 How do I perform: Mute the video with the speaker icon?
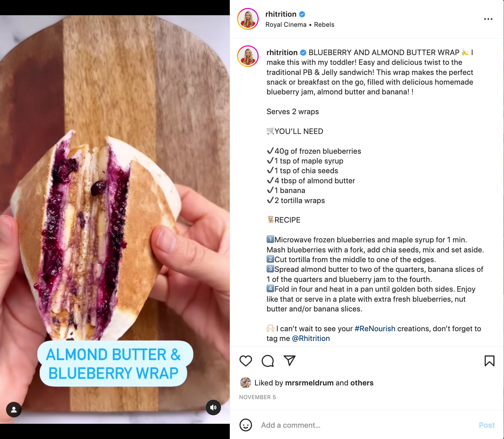point(213,407)
